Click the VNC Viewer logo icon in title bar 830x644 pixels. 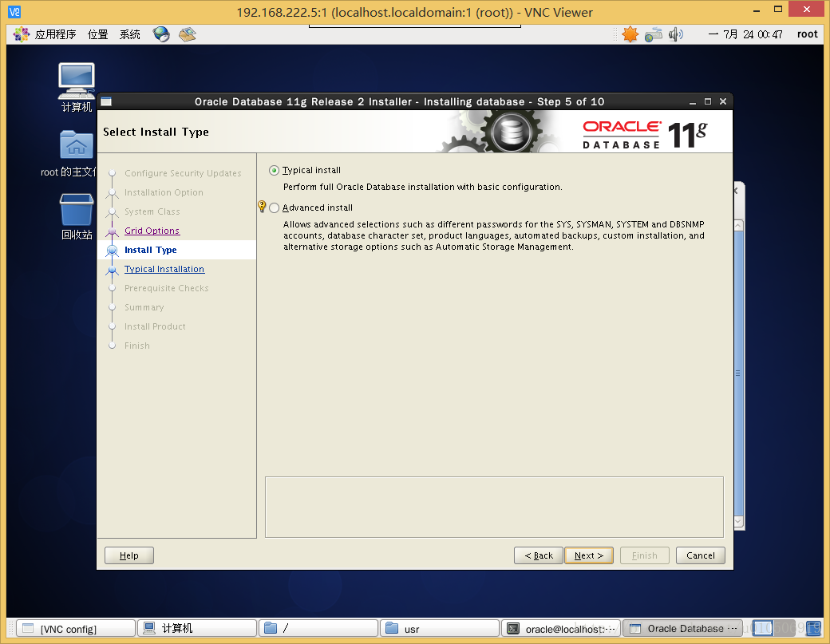[14, 11]
